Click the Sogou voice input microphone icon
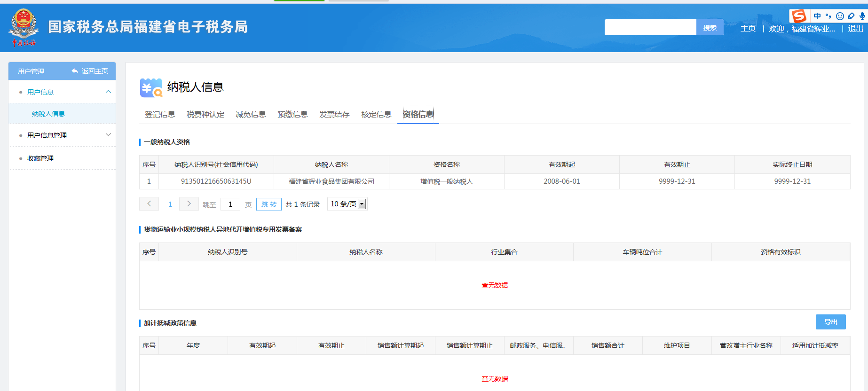 click(x=862, y=16)
